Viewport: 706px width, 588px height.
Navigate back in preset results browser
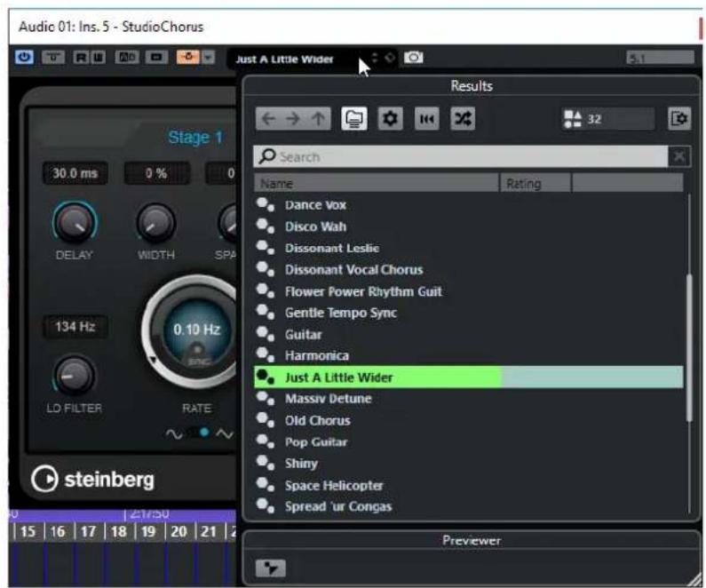[269, 119]
